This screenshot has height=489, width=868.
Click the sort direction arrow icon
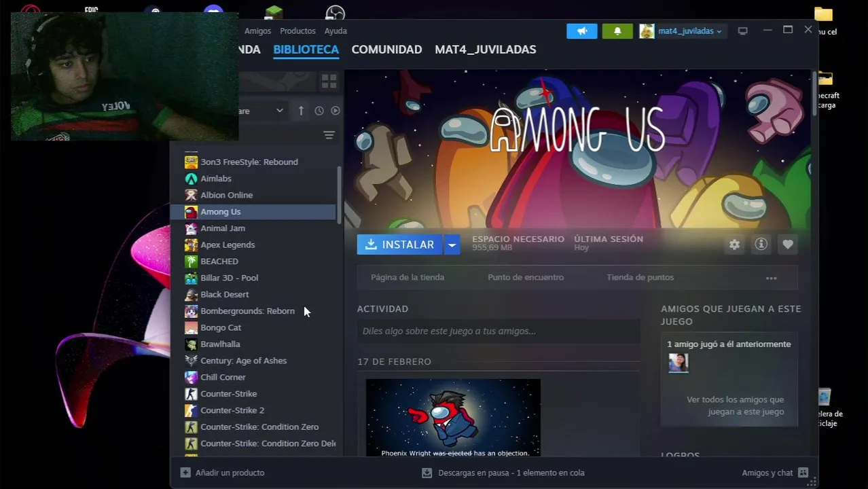301,111
